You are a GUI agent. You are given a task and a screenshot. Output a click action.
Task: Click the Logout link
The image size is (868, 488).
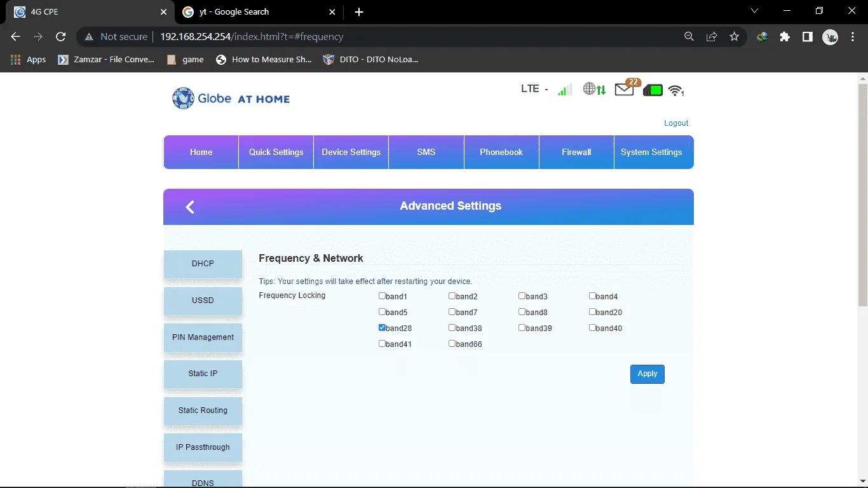[x=676, y=123]
